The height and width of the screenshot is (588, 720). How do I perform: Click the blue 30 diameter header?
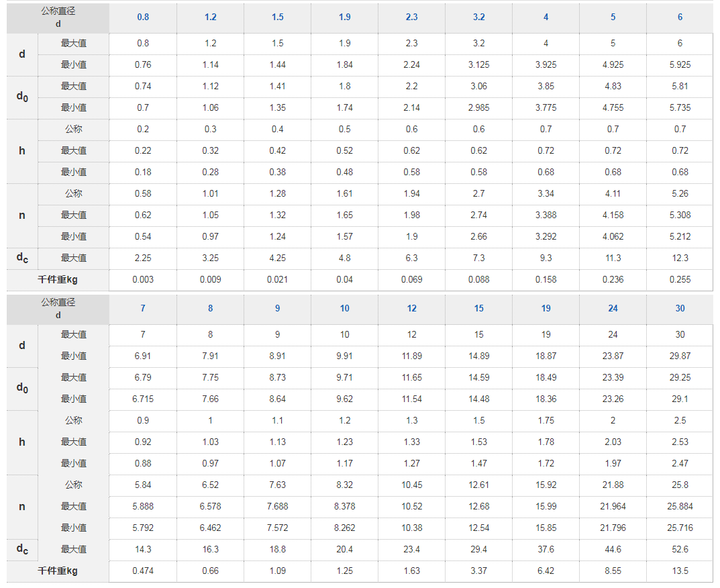[x=680, y=309]
